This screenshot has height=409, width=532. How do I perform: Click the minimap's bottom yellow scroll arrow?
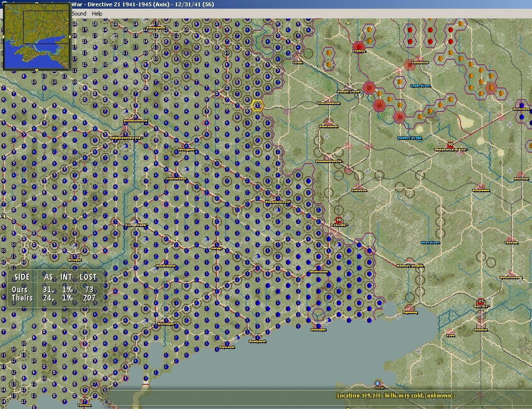pyautogui.click(x=37, y=70)
